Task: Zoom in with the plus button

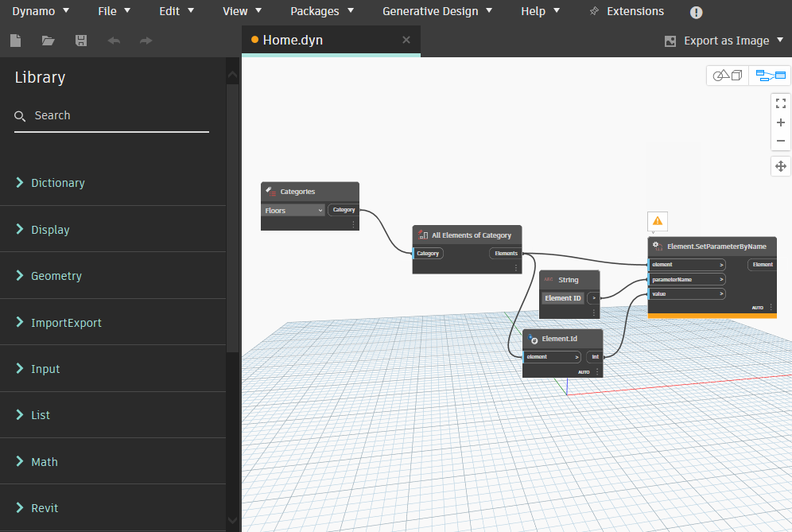Action: (780, 122)
